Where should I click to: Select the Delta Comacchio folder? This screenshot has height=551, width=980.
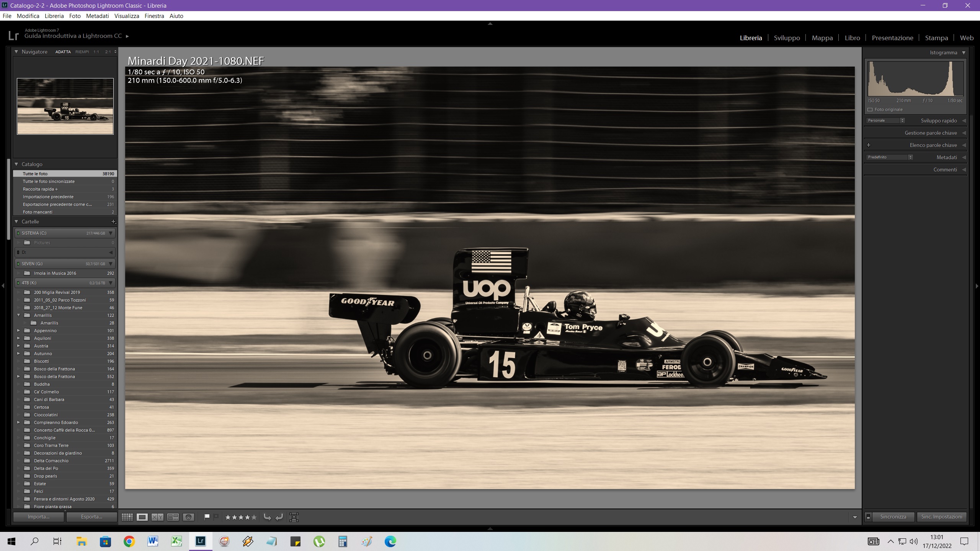[64, 461]
